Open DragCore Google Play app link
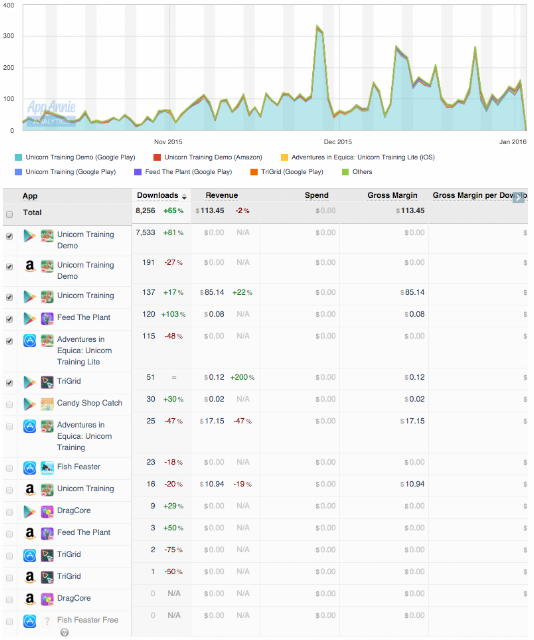The width and height of the screenshot is (534, 640). (74, 511)
